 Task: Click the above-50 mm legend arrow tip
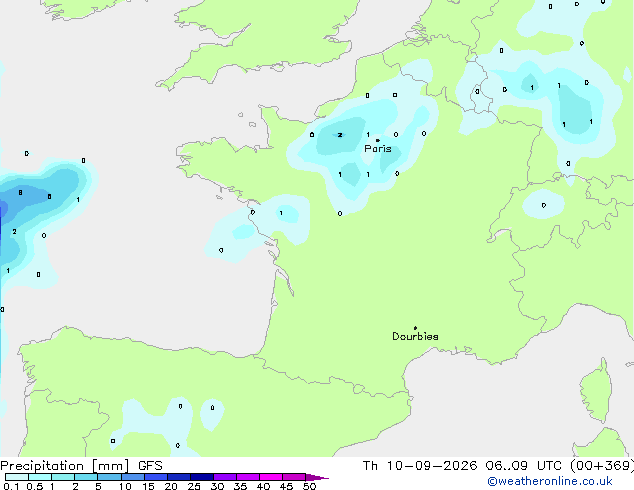pyautogui.click(x=317, y=477)
